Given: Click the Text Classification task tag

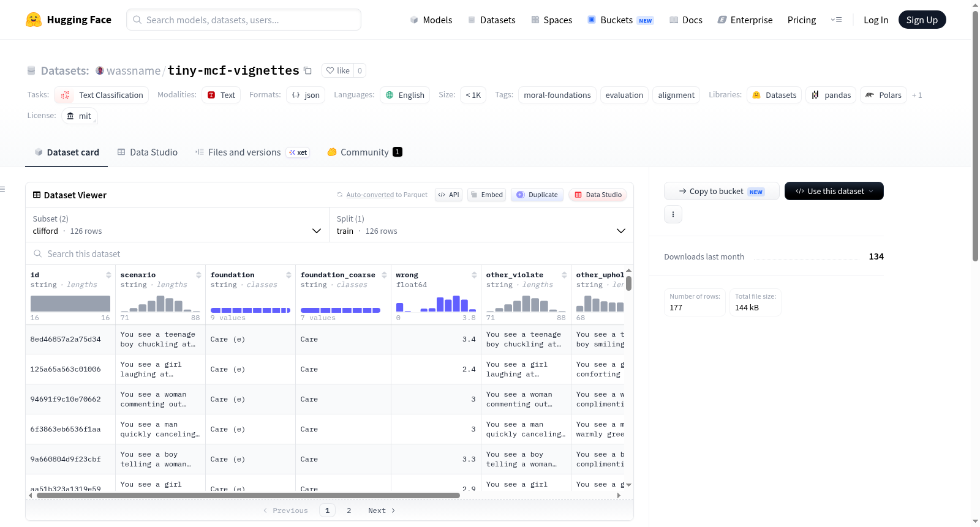Looking at the screenshot, I should (x=102, y=95).
